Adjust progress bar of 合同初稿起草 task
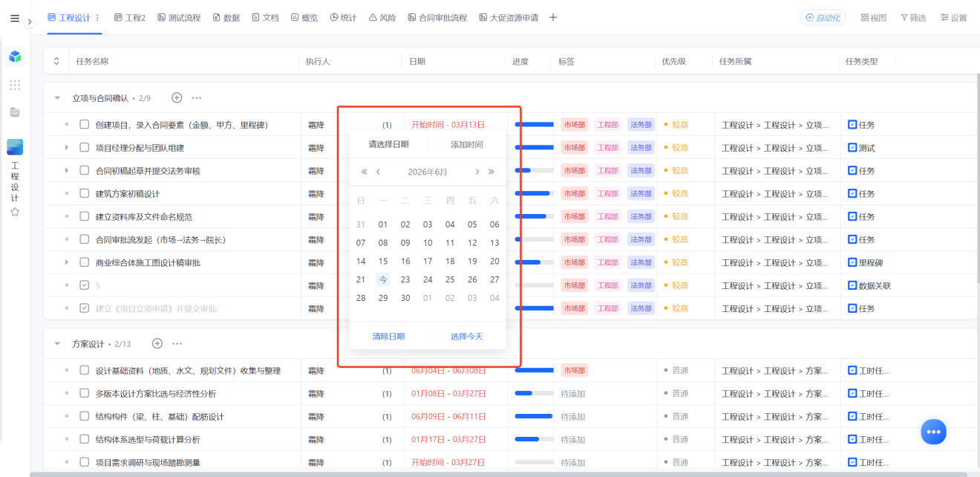The width and height of the screenshot is (980, 477). tap(535, 171)
